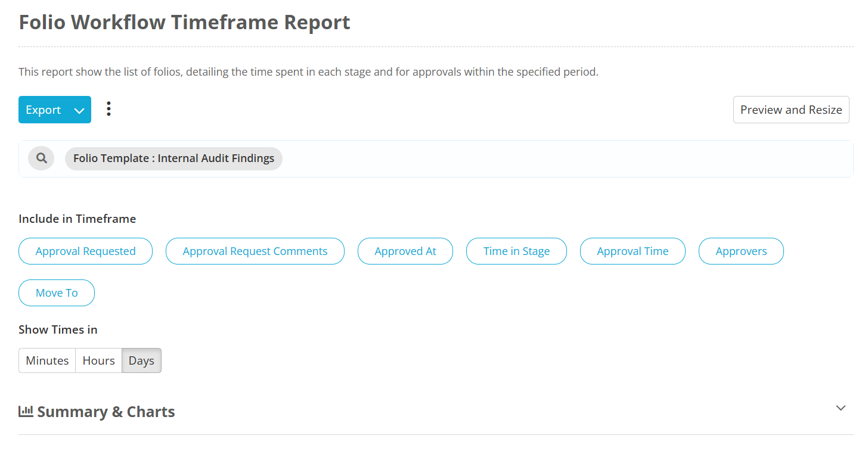
Task: Show times in Minutes
Action: tap(47, 360)
